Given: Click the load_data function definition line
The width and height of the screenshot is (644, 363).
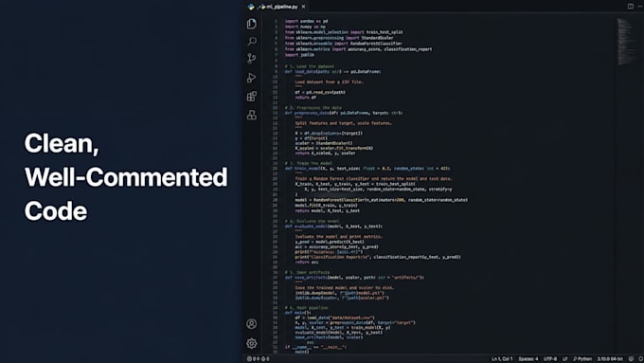Looking at the screenshot, I should coord(333,71).
